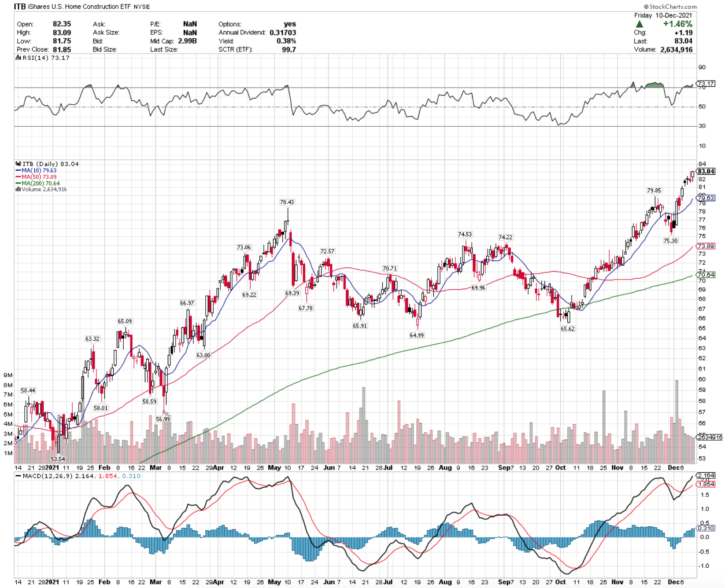Click the volume bars icon in the legend
This screenshot has height=588, width=725.
click(18, 189)
